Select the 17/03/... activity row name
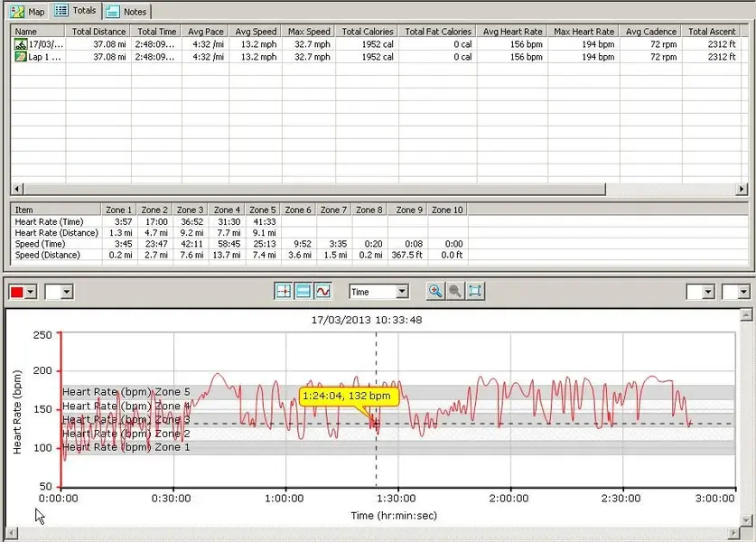The height and width of the screenshot is (542, 756). [45, 44]
